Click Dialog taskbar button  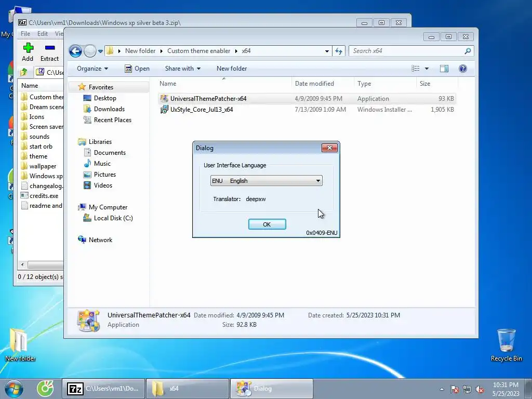tap(272, 389)
